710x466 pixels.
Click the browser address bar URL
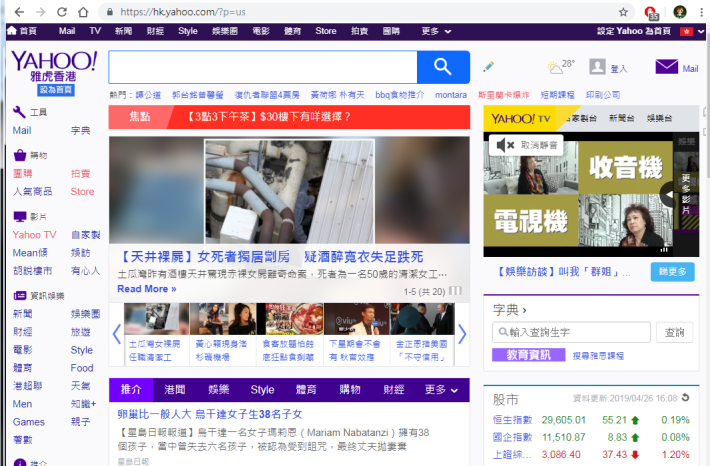click(x=183, y=12)
